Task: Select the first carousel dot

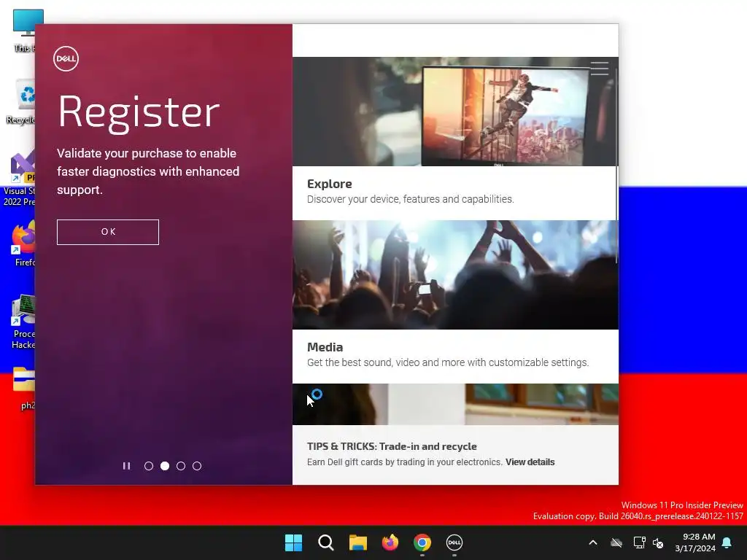Action: [x=149, y=466]
